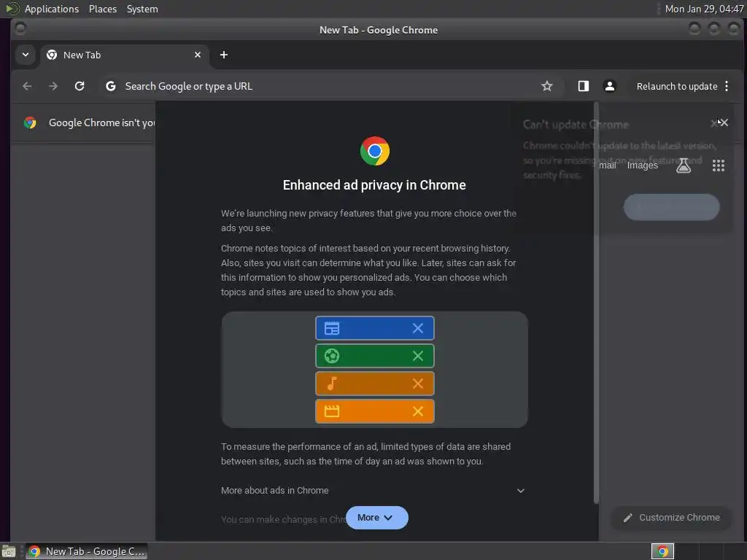Switch to New Tab - Google Chrome taskbar item

(x=87, y=551)
